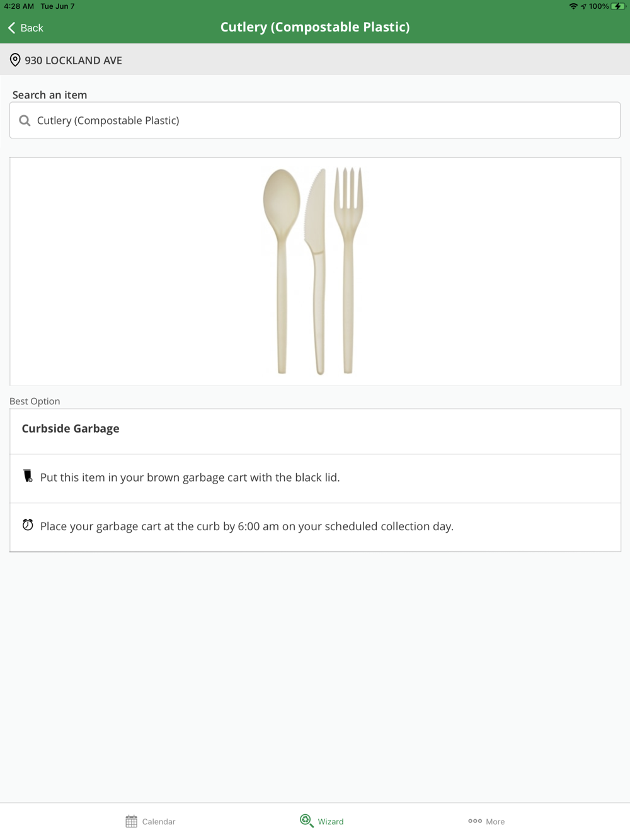The height and width of the screenshot is (840, 630).
Task: Tap the Back chevron arrow
Action: pyautogui.click(x=11, y=28)
